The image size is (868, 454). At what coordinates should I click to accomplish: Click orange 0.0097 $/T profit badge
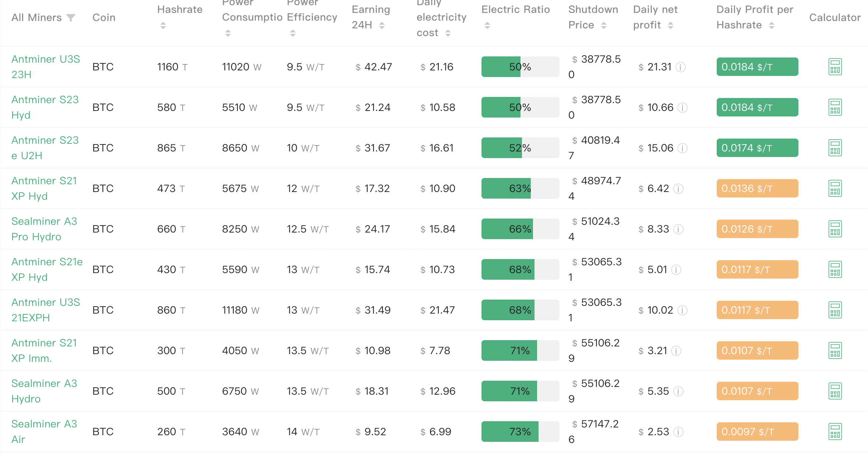tap(757, 432)
